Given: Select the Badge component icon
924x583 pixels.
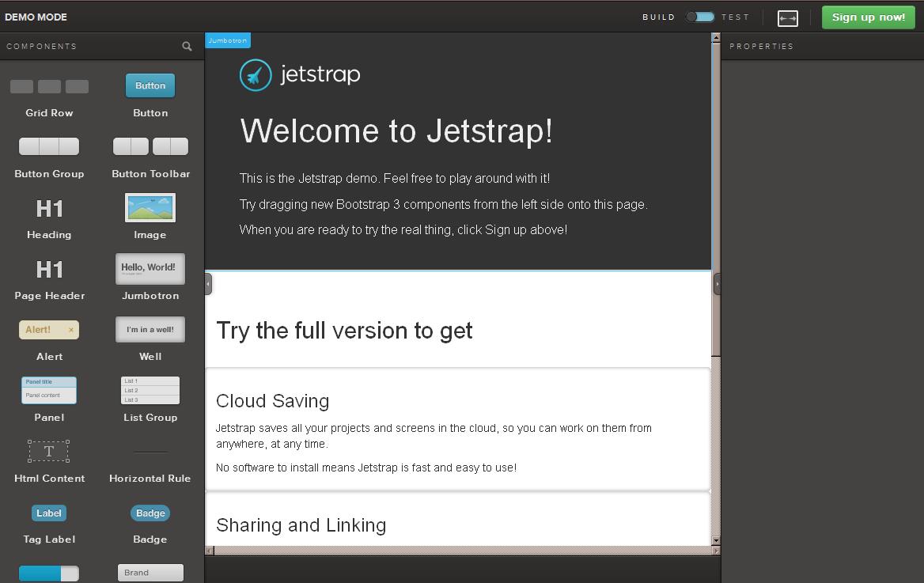Looking at the screenshot, I should 150,513.
